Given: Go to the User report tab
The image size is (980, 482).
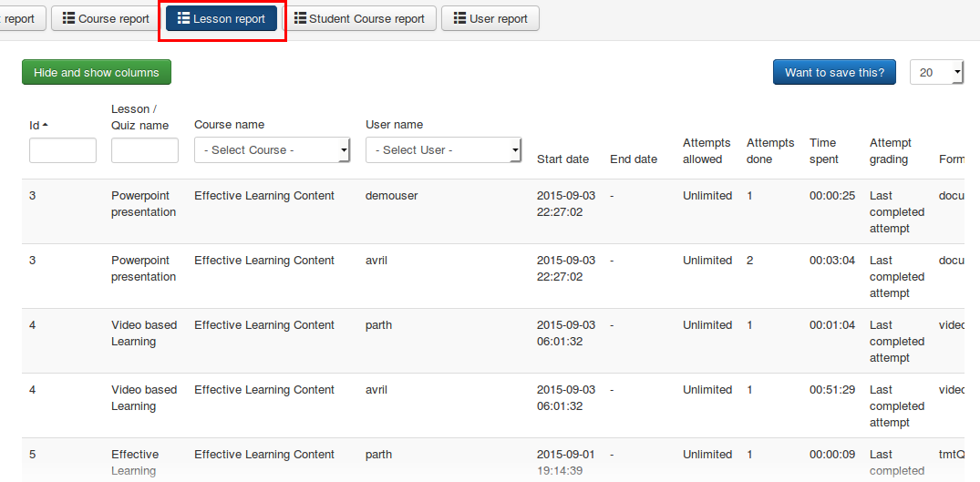Looking at the screenshot, I should 490,19.
